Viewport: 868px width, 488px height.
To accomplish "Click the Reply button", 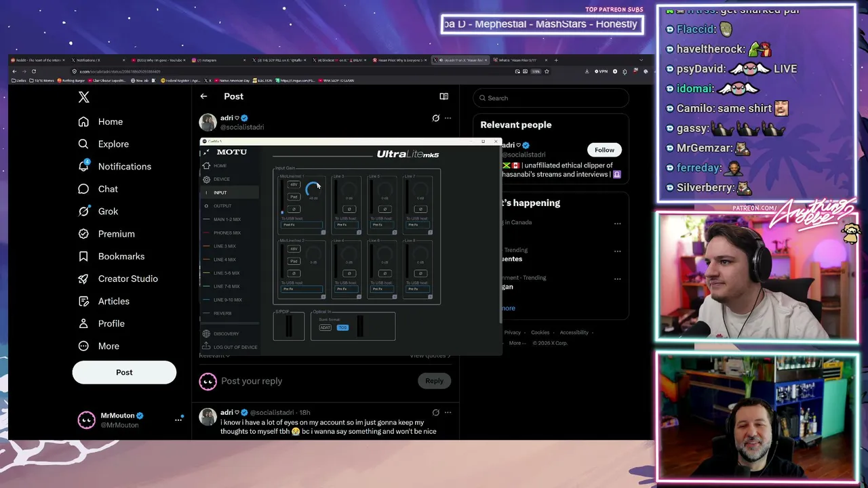I will pos(434,381).
